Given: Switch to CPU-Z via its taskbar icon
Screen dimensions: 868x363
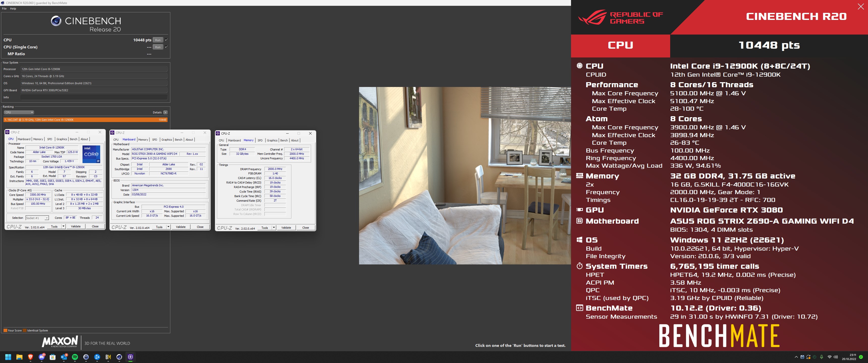Looking at the screenshot, I should pos(130,357).
